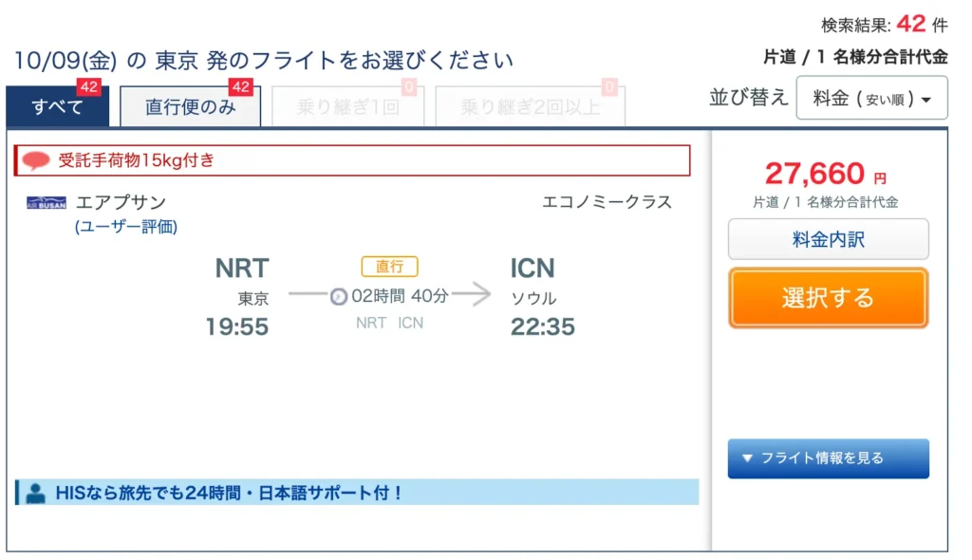Select the 乗り継ぎ1回 tab
The width and height of the screenshot is (972, 560).
347,106
